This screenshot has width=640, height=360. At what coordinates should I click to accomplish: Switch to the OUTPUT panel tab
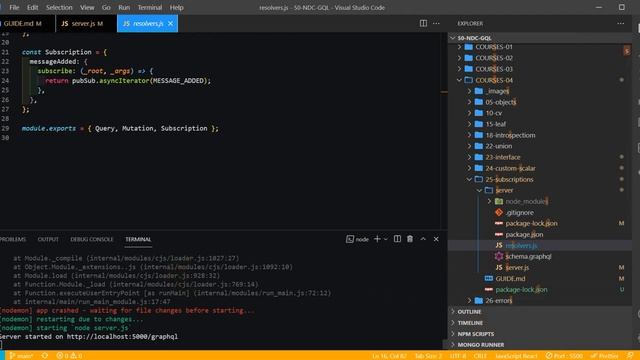[48, 240]
